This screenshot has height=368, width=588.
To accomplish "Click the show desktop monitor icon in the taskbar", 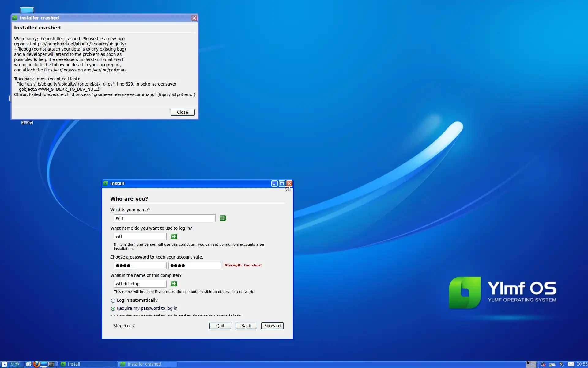I will pos(44,364).
